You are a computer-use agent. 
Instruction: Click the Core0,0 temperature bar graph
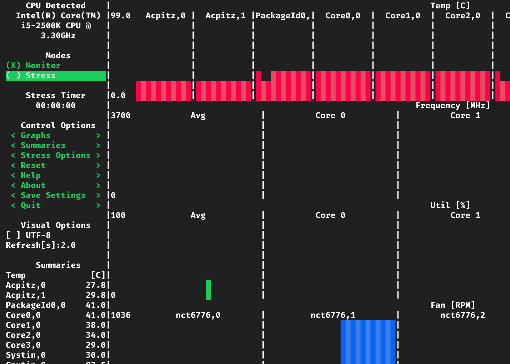[x=343, y=86]
